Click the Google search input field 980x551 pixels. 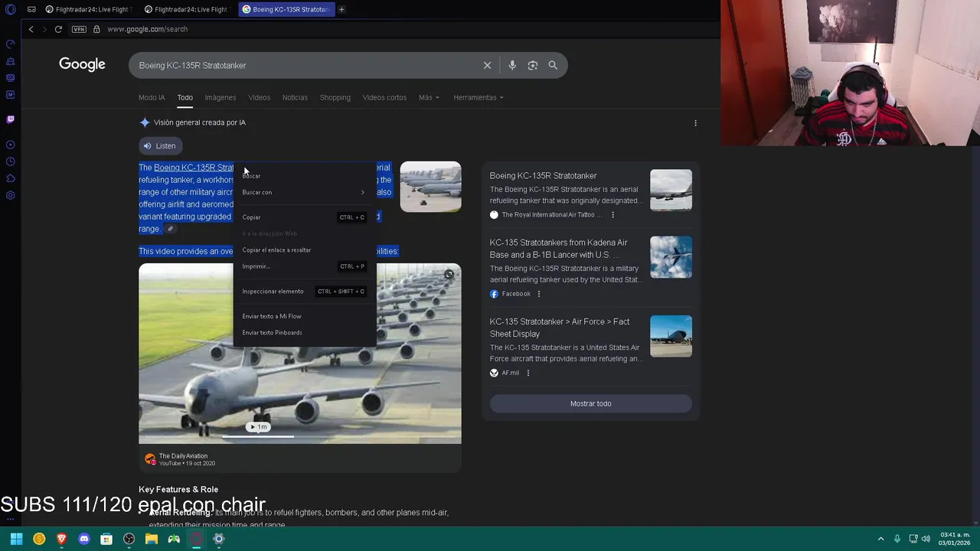coord(306,65)
